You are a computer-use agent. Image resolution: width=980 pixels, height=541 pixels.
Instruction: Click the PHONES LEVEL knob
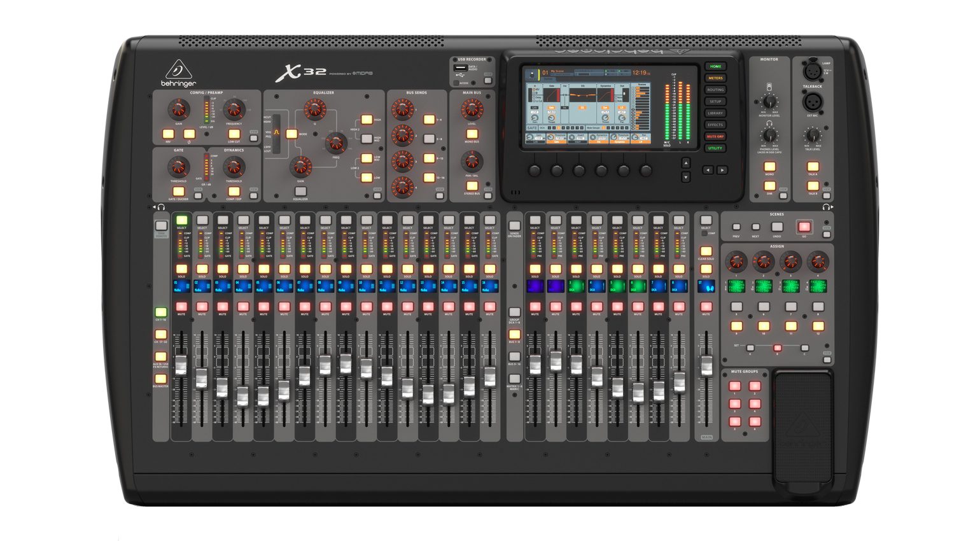[x=769, y=135]
